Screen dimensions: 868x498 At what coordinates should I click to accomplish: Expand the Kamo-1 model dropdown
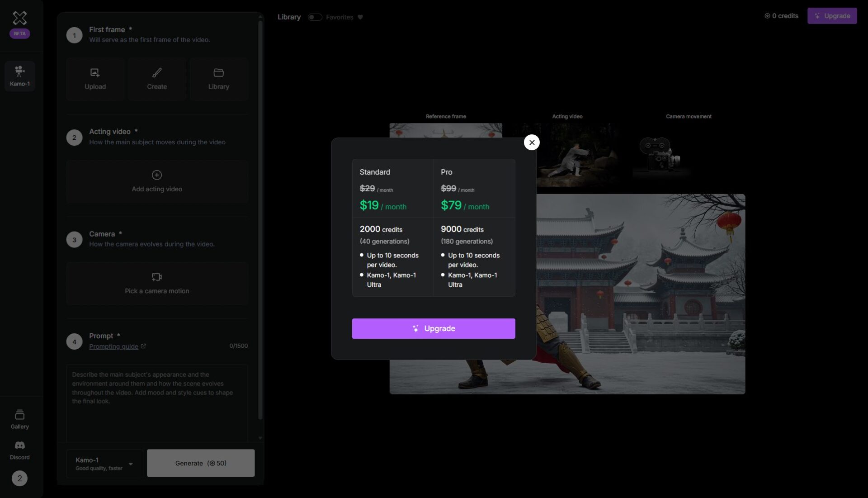point(104,463)
